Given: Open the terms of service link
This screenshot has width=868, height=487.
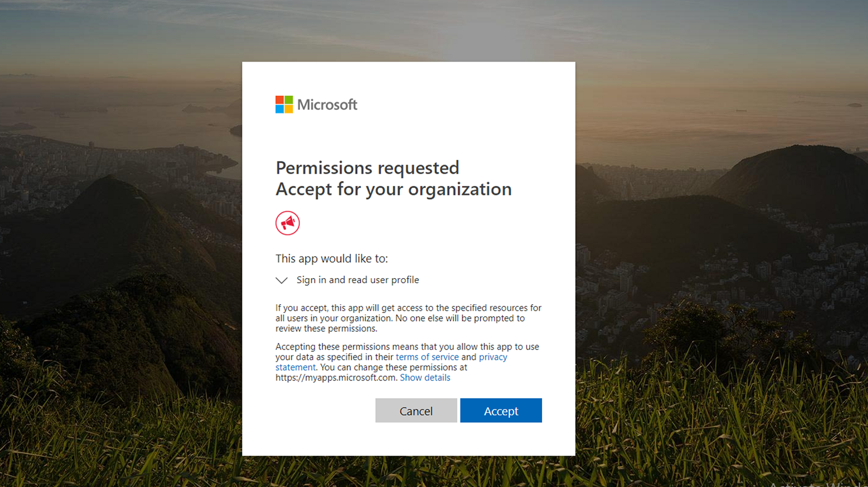Looking at the screenshot, I should (x=427, y=357).
